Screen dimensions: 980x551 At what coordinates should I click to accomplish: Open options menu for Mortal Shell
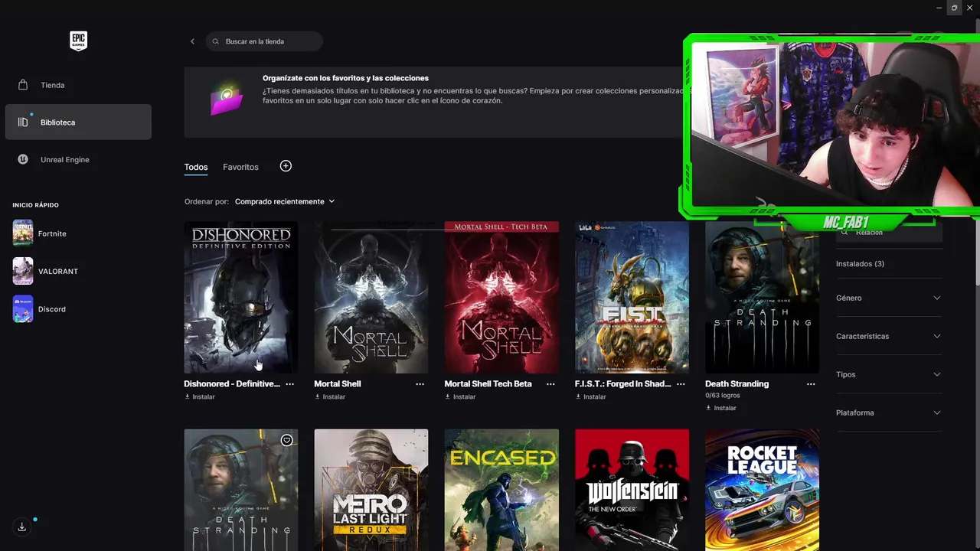tap(420, 384)
